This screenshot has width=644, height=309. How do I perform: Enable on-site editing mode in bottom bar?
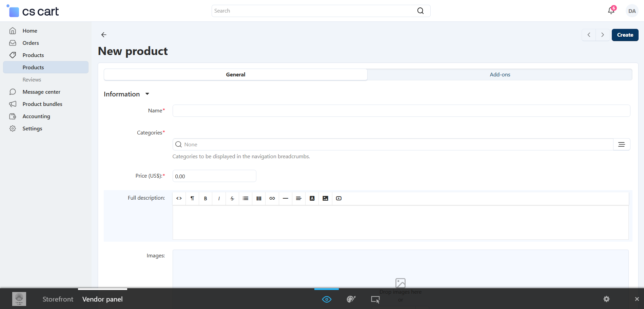pos(375,299)
